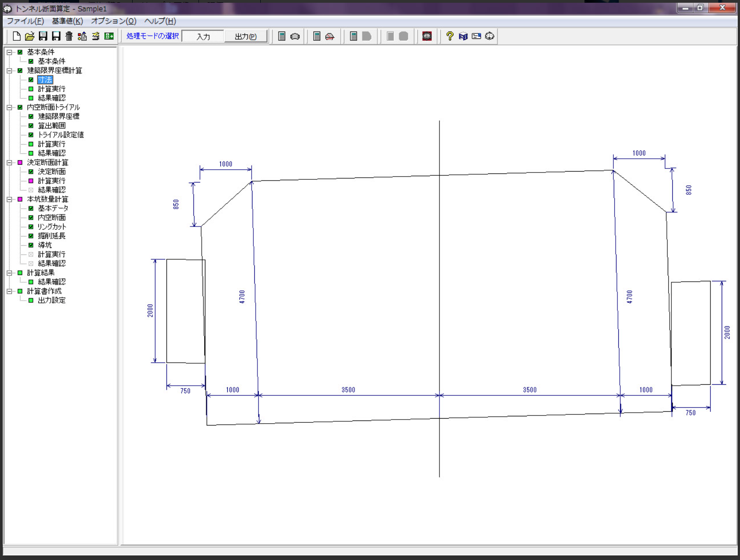The height and width of the screenshot is (560, 740).
Task: Collapse the 本坑数量計算 tree node
Action: [9, 199]
